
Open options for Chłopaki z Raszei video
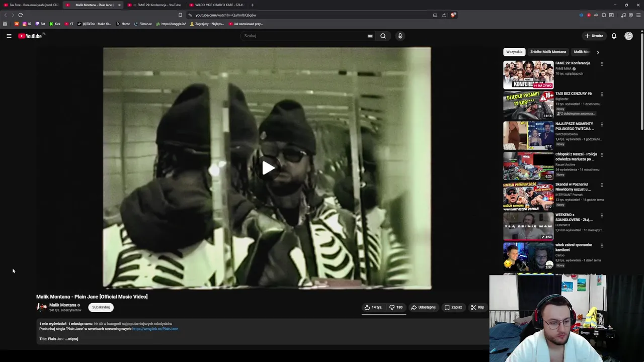tap(602, 155)
